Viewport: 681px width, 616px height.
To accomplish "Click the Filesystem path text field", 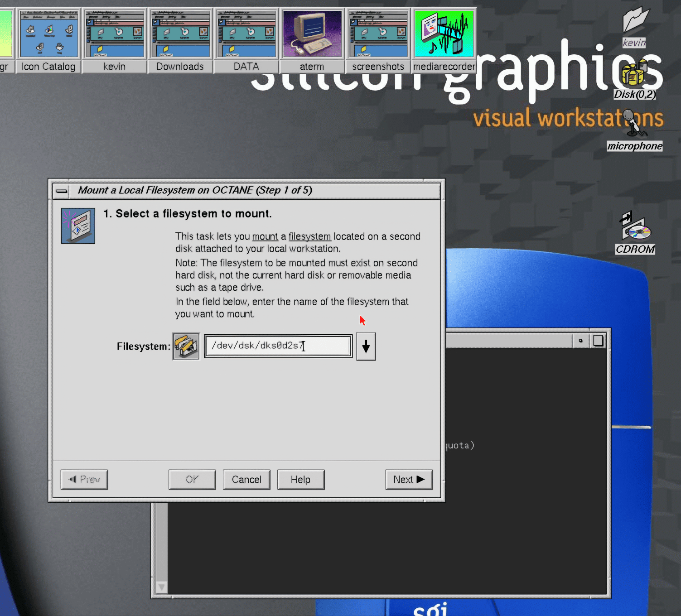I will click(278, 346).
